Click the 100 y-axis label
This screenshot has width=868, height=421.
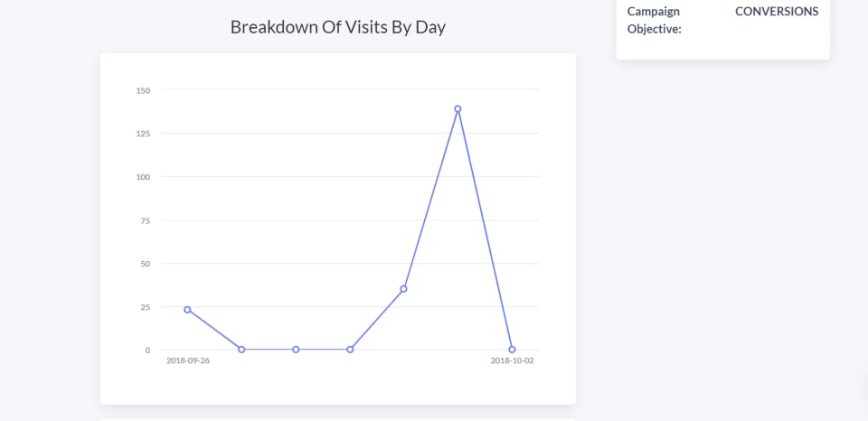click(143, 177)
